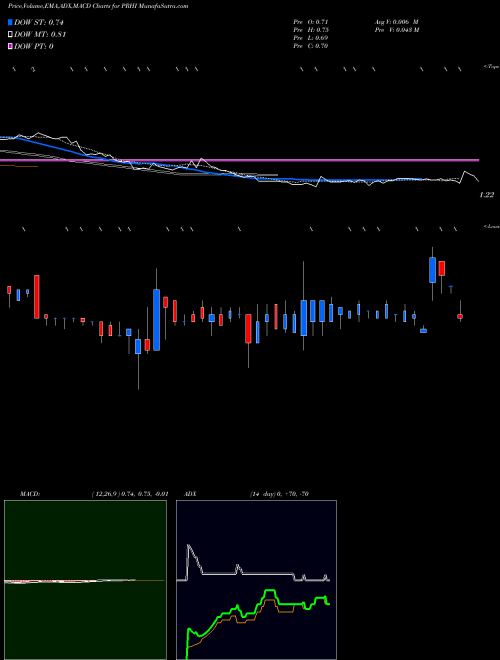This screenshot has height=660, width=500.
Task: Click the 'DOW ST: 0.74' legend label
Action: tap(39, 22)
